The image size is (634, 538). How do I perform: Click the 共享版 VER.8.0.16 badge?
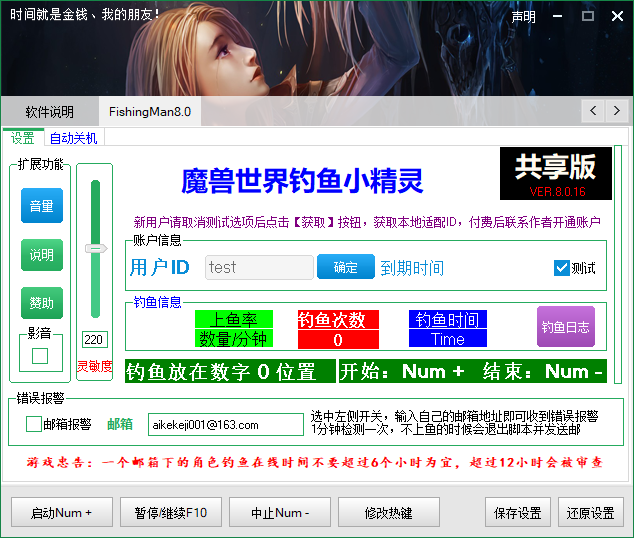click(x=556, y=173)
